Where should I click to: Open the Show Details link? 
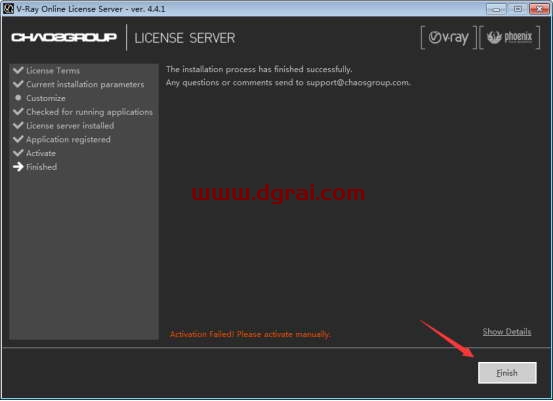pos(507,332)
